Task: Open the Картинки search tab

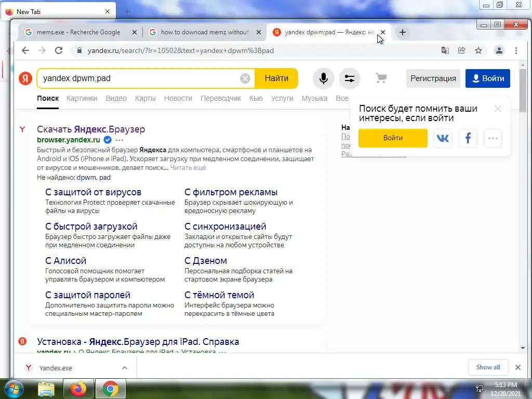Action: pyautogui.click(x=82, y=98)
